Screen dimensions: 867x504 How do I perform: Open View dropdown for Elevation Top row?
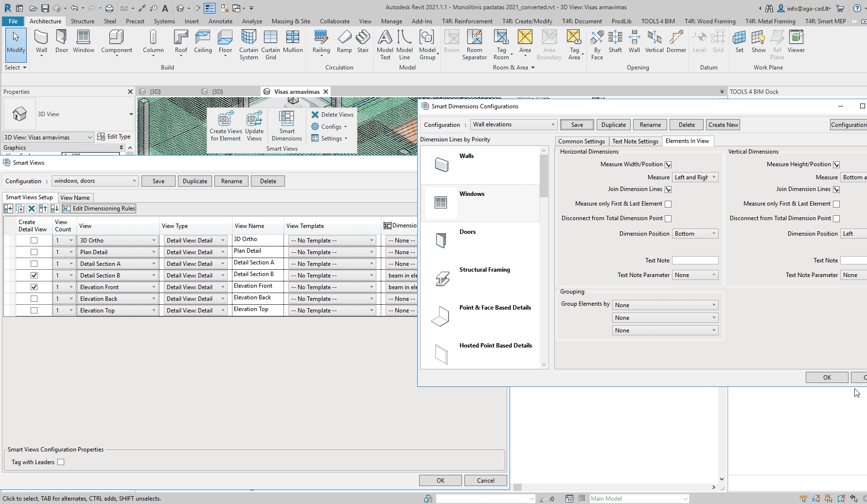click(117, 311)
